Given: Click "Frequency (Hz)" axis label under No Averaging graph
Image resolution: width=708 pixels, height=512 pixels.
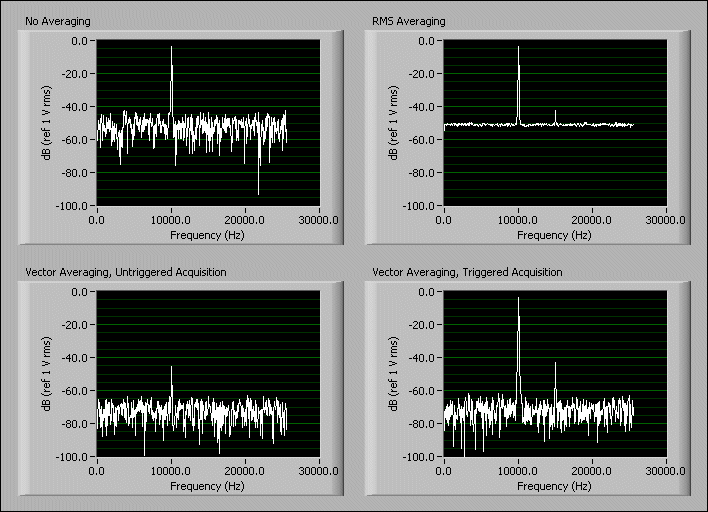Looking at the screenshot, I should (x=207, y=235).
